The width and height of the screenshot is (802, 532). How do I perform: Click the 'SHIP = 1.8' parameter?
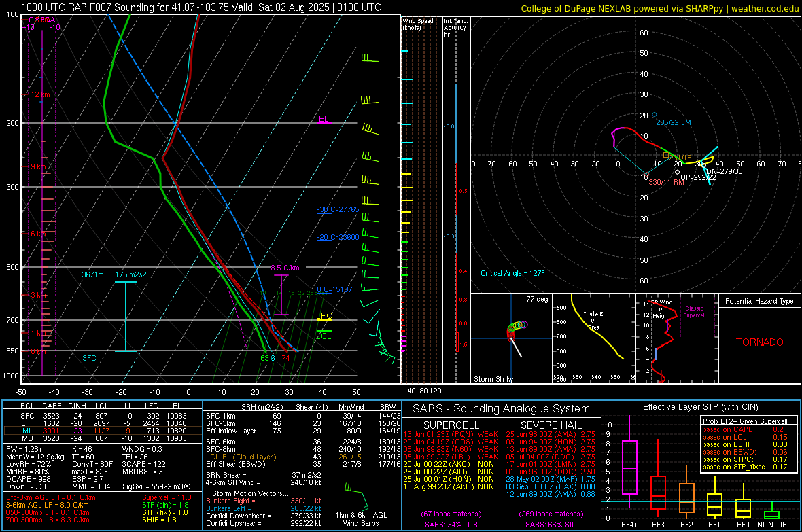tap(159, 520)
